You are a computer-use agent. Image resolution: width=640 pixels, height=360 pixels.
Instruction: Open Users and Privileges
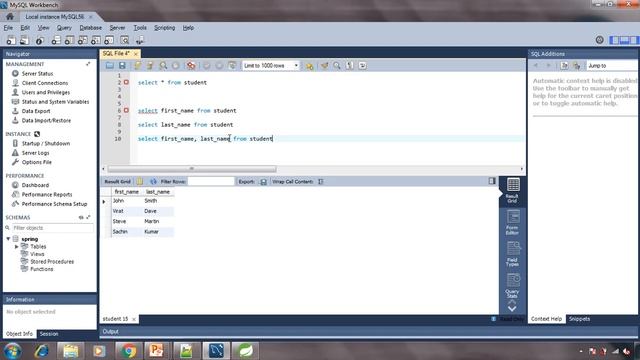(x=46, y=92)
